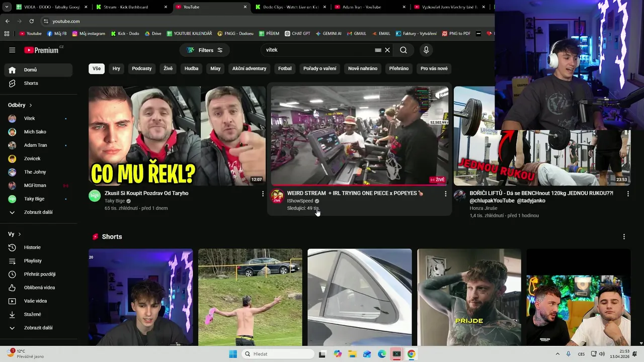This screenshot has width=644, height=362.
Task: Open the Filters button
Action: click(x=205, y=50)
